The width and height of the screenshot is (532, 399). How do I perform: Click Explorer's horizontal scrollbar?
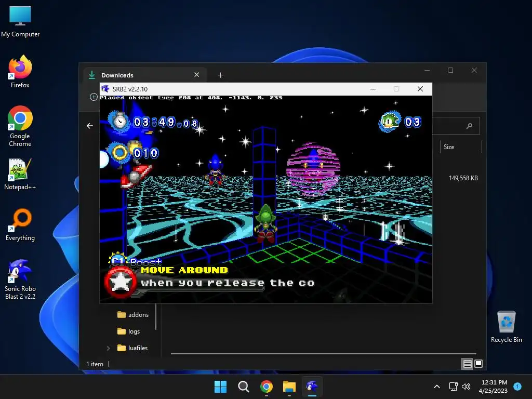click(323, 353)
